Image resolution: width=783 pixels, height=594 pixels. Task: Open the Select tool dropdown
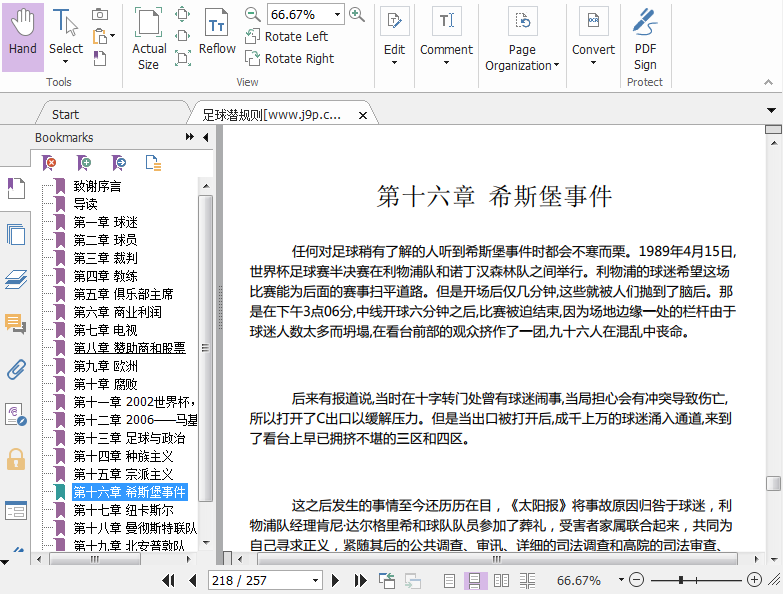65,62
